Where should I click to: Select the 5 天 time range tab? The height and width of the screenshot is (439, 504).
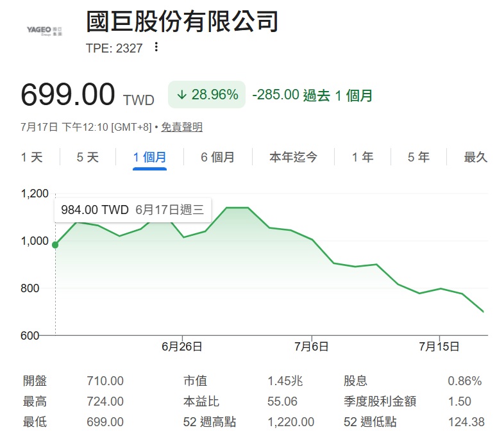(87, 158)
